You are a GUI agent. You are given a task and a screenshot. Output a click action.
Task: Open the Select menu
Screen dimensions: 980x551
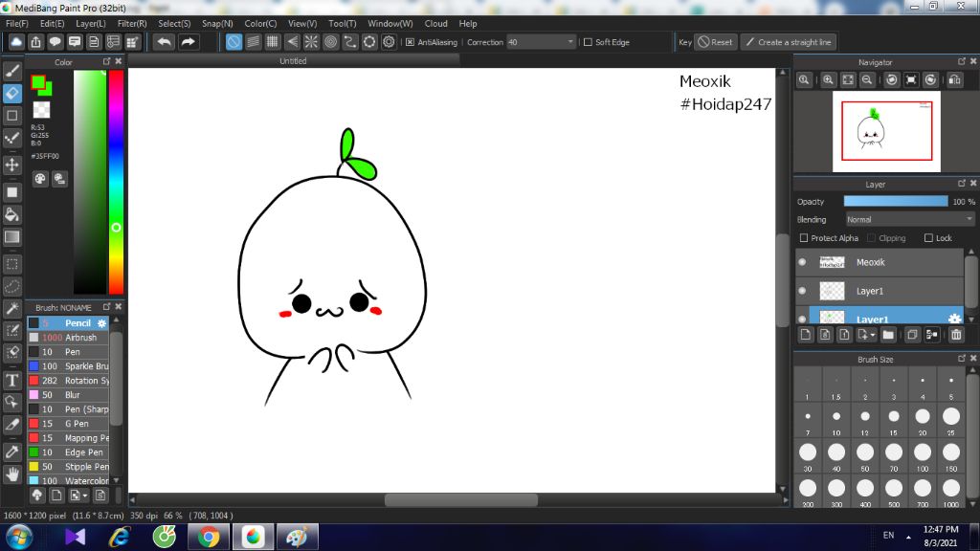coord(174,24)
